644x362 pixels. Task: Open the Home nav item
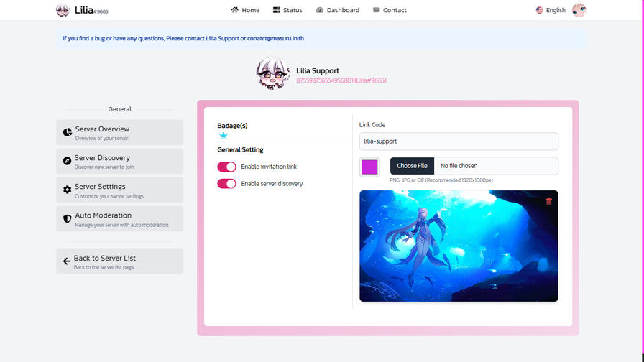(x=245, y=10)
